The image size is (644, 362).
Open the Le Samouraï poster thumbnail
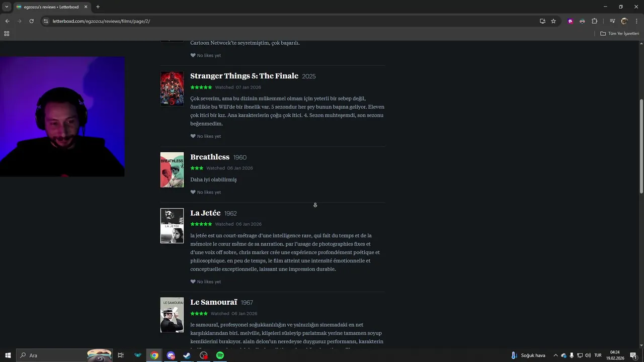[172, 315]
